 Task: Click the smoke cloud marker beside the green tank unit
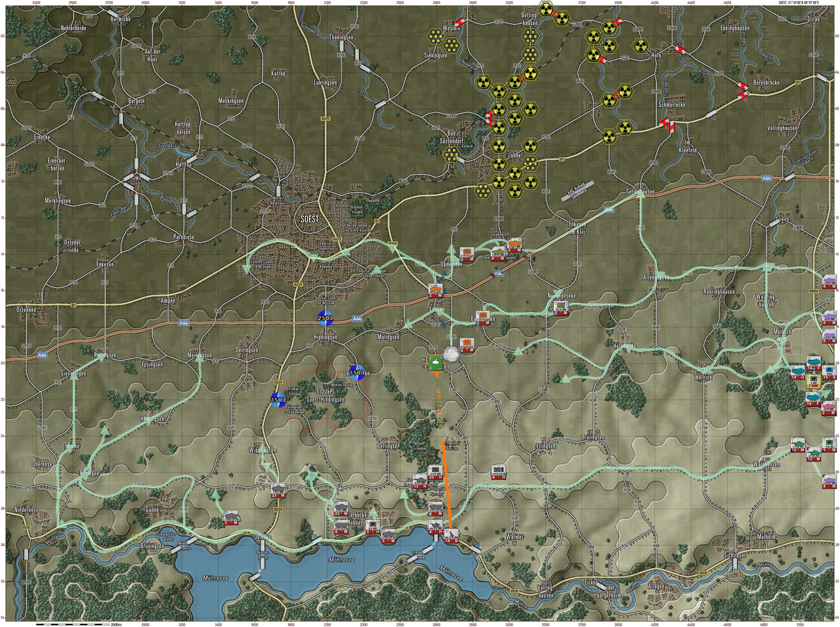[451, 354]
